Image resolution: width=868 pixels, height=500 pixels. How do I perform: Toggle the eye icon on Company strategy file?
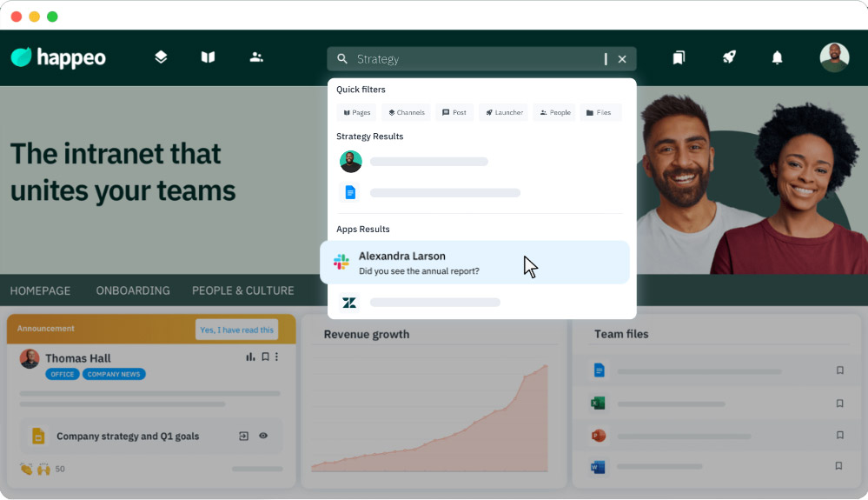pos(263,436)
